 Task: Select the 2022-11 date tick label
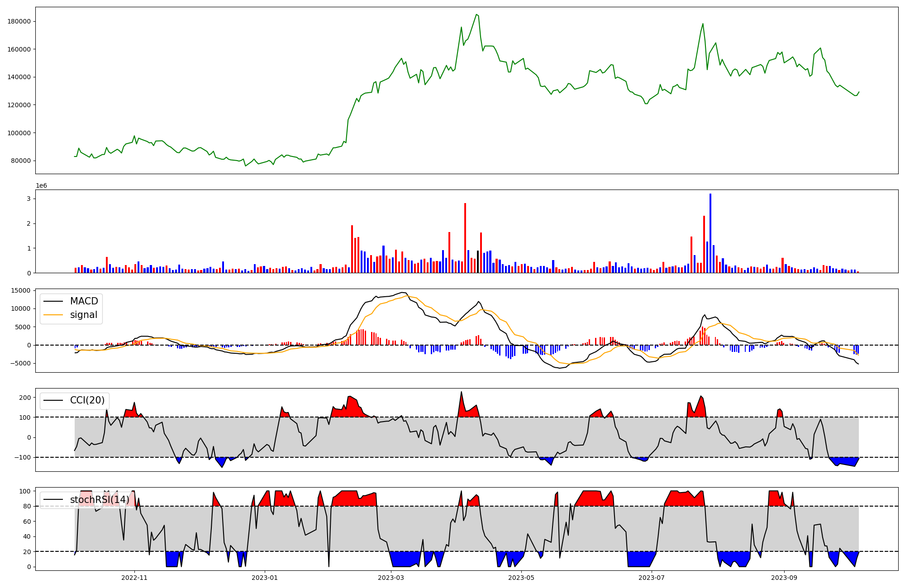[x=134, y=578]
